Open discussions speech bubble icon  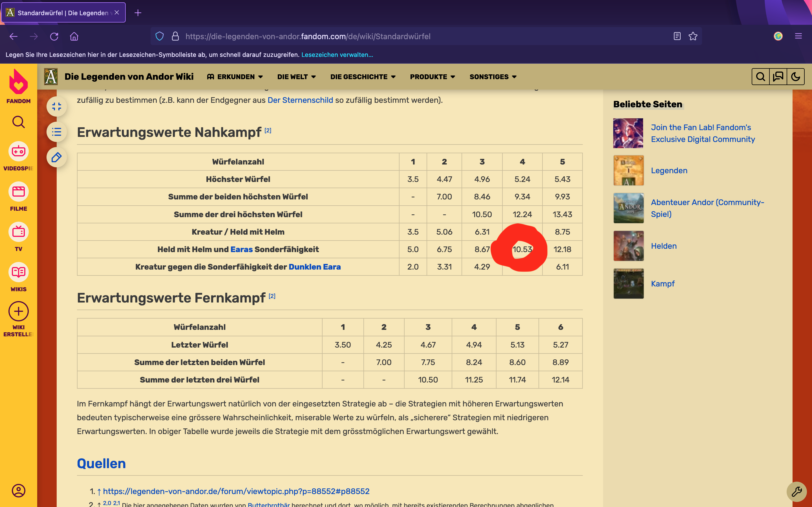click(778, 77)
